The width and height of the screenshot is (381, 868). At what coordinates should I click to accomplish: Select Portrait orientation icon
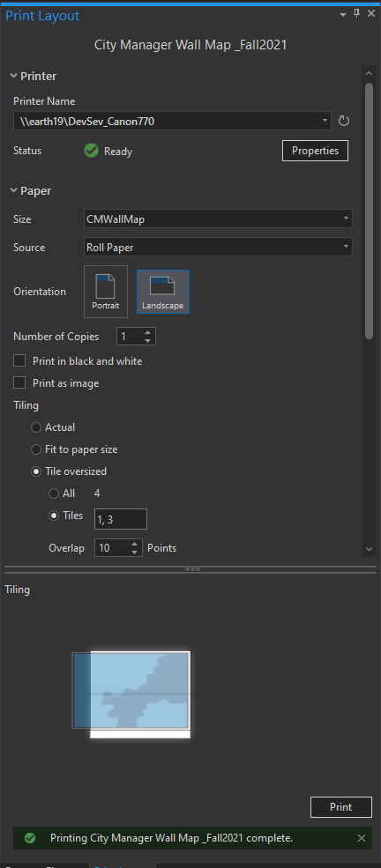pyautogui.click(x=106, y=292)
